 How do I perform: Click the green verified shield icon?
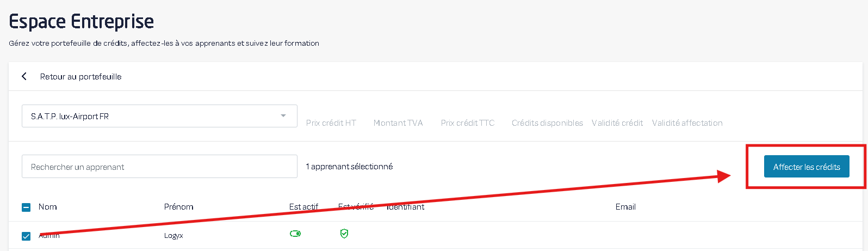coord(344,234)
